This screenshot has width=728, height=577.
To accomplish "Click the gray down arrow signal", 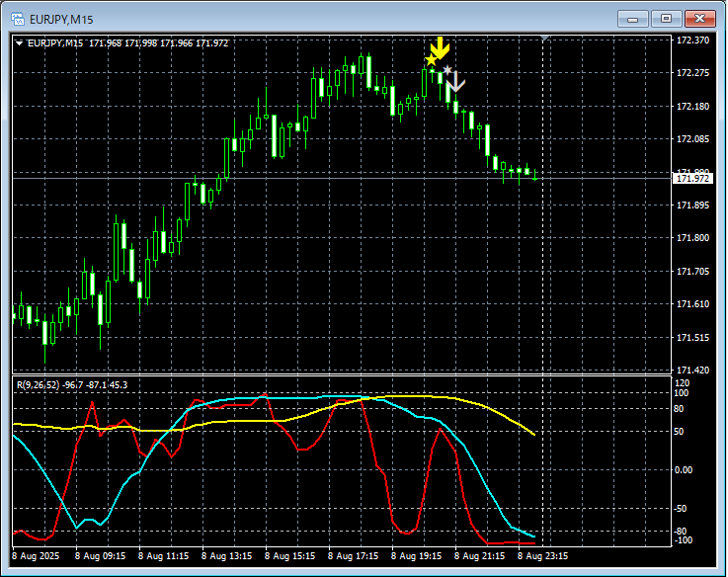I will [x=456, y=81].
